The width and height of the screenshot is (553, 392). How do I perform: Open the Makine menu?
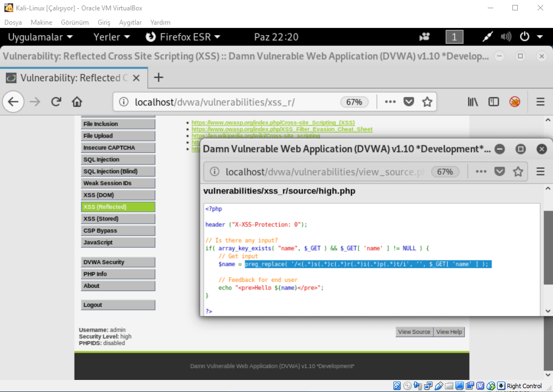[x=42, y=22]
